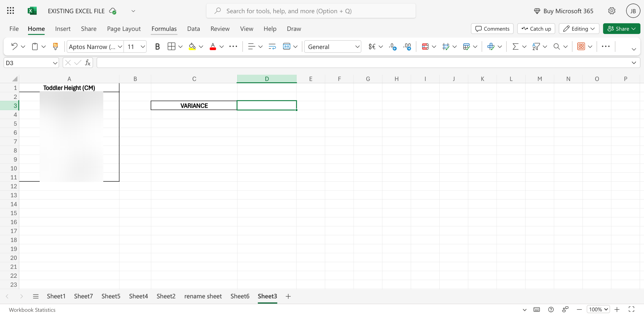Toggle Bold formatting
Screen dimensions: 644x314
pos(157,47)
